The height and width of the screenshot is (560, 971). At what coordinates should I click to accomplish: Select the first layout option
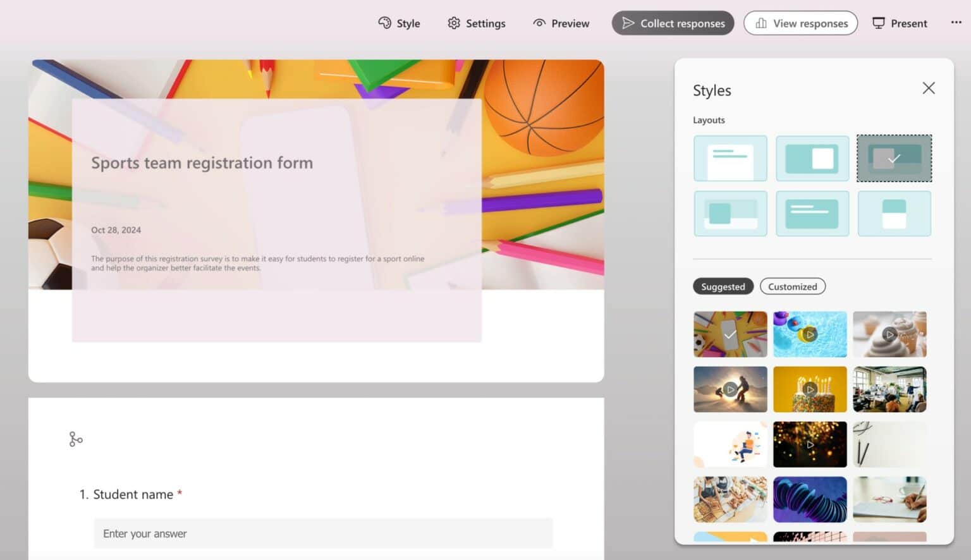pos(730,159)
